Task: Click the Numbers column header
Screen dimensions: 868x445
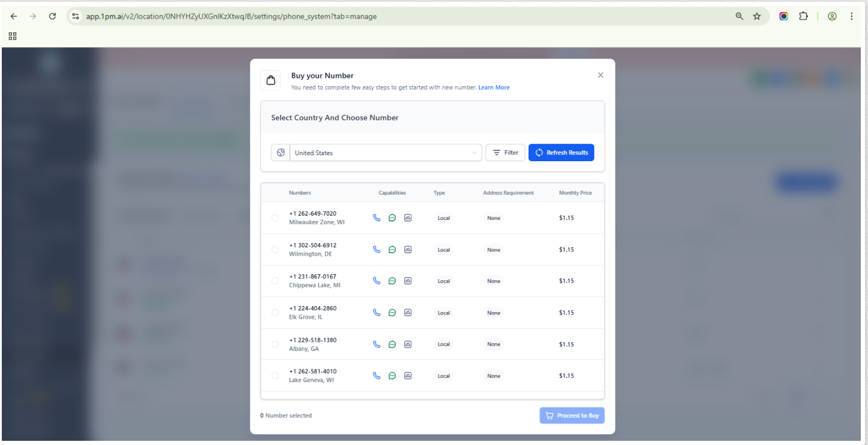Action: coord(300,193)
